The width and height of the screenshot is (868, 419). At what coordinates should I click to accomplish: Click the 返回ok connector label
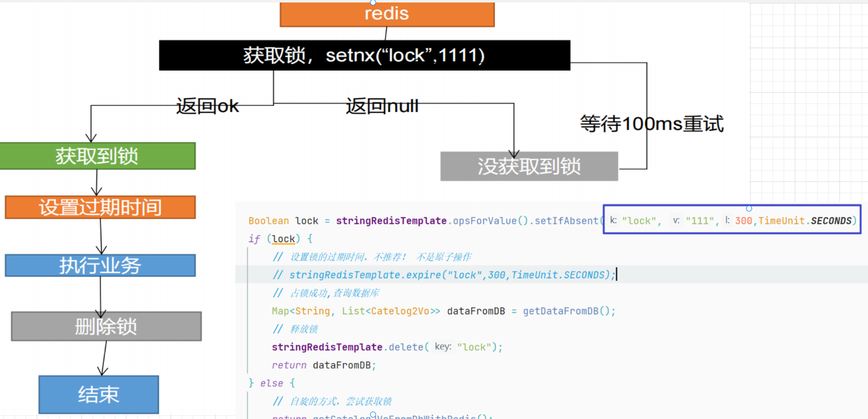click(208, 106)
